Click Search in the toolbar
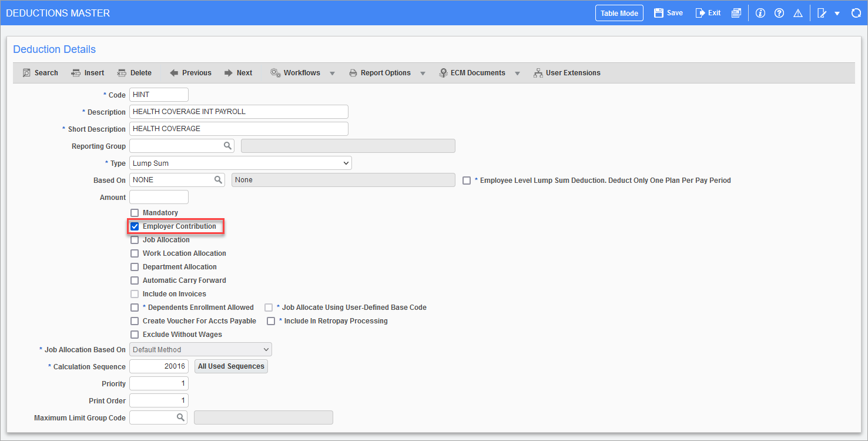This screenshot has height=441, width=868. [x=40, y=73]
